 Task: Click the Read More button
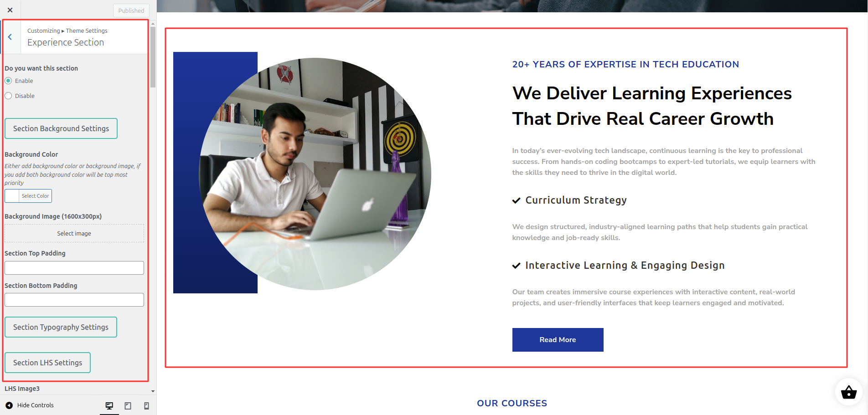pyautogui.click(x=558, y=340)
